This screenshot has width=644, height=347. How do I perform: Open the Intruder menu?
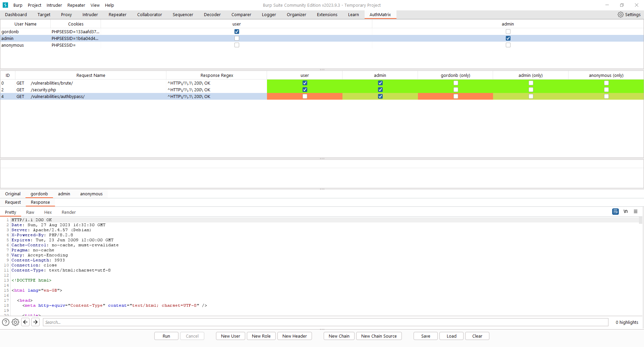[54, 5]
